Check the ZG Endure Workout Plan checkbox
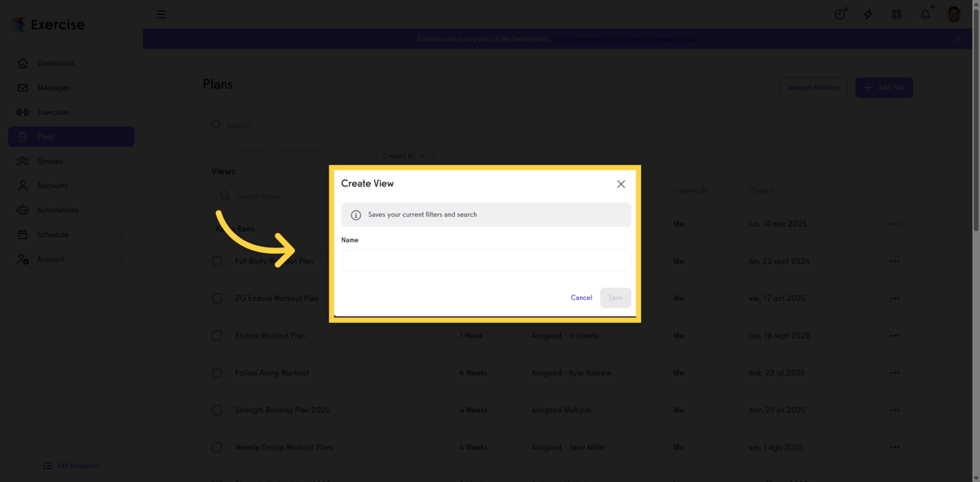The width and height of the screenshot is (980, 482). (217, 298)
